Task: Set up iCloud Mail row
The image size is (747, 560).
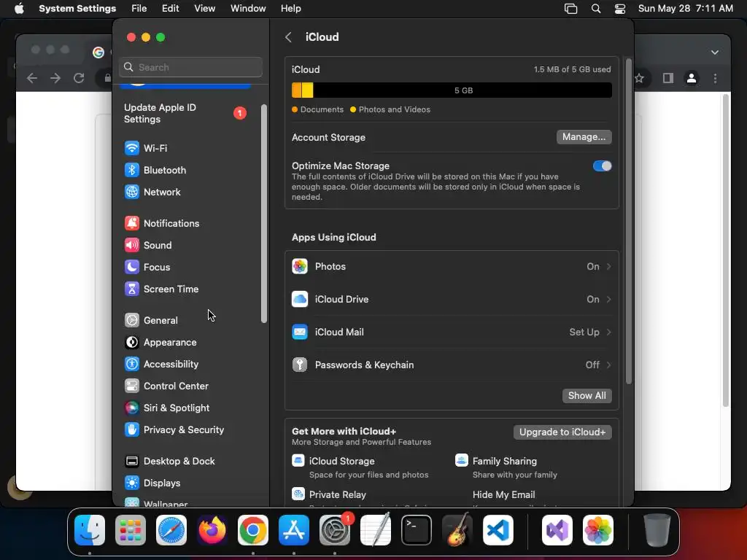Action: click(x=452, y=332)
